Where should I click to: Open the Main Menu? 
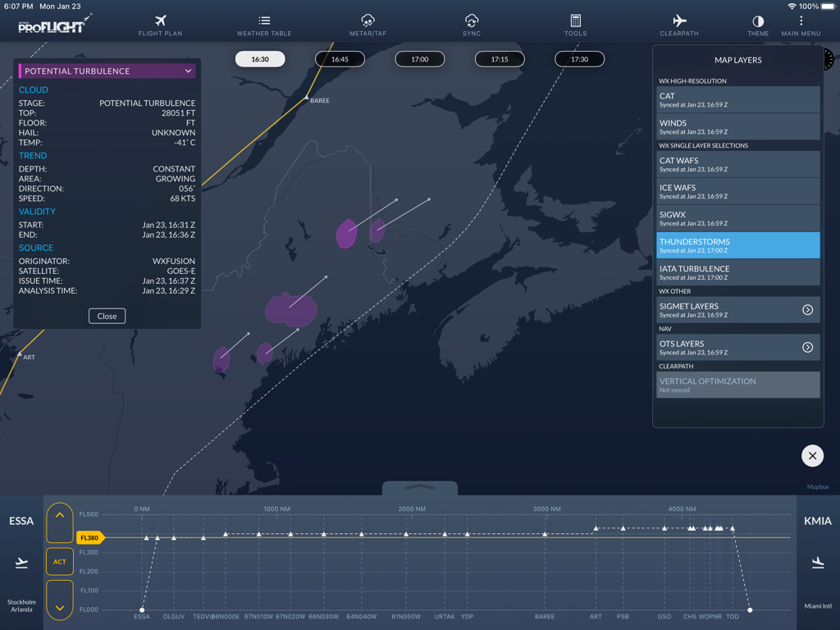(800, 24)
